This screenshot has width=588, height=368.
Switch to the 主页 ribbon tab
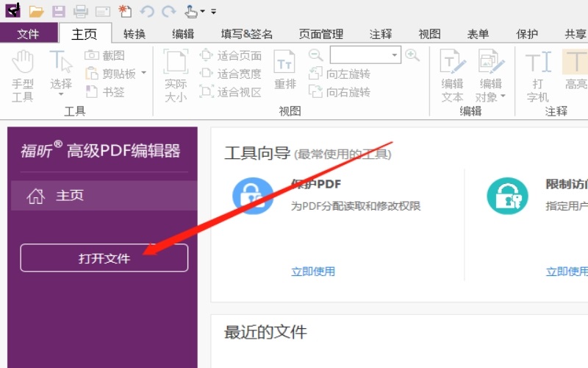coord(85,34)
